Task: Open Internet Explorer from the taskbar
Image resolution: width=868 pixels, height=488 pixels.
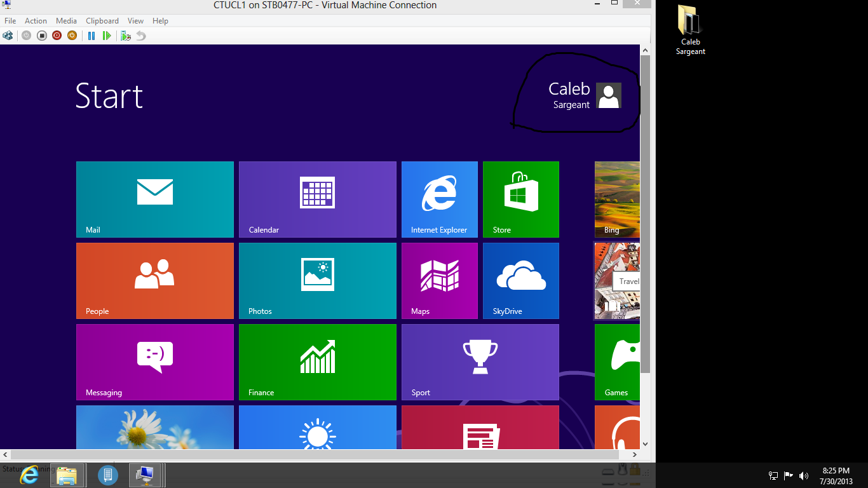Action: (x=29, y=475)
